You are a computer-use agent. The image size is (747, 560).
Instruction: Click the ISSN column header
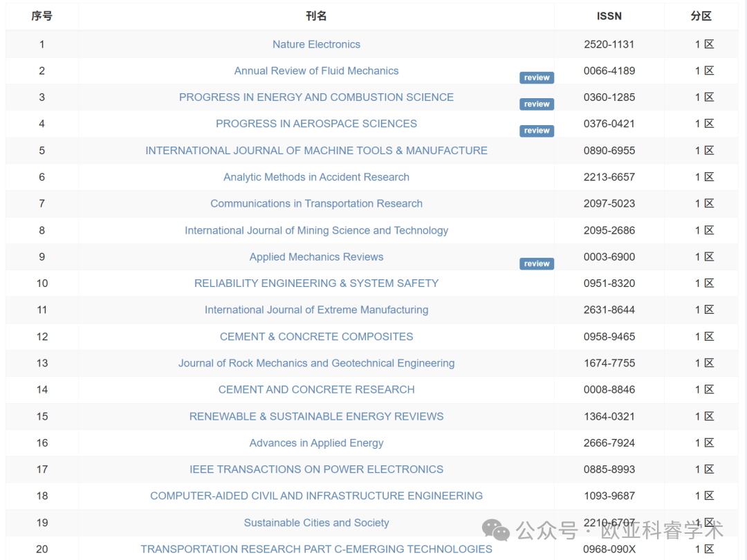click(609, 16)
